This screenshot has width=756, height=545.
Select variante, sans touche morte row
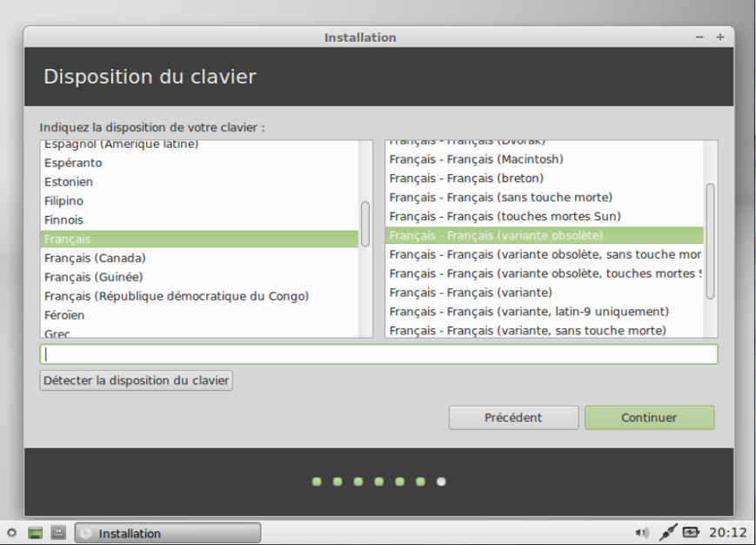pos(545,330)
